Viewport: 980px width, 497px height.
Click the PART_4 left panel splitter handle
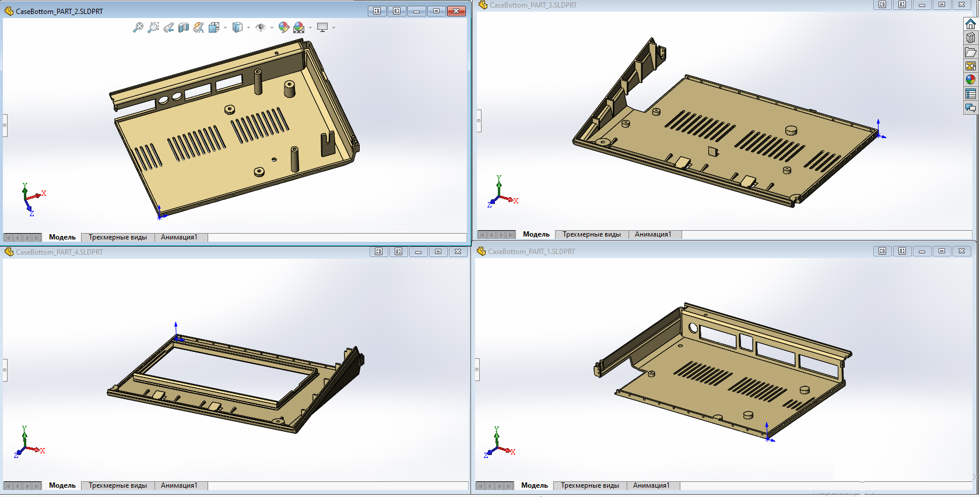pos(5,370)
